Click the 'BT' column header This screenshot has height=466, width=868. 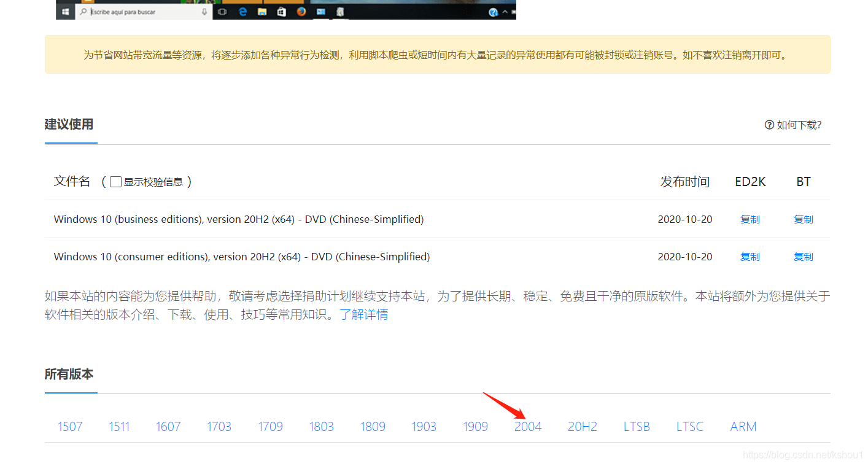point(804,182)
